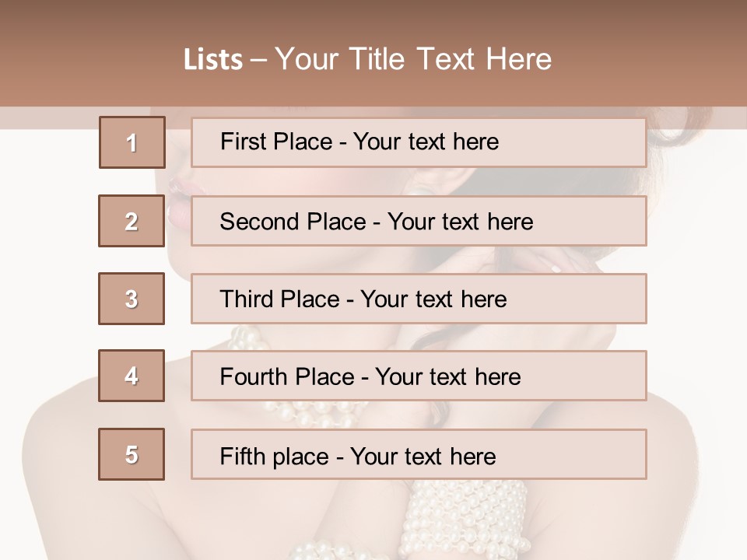747x560 pixels.
Task: Click the number 3 square
Action: (x=132, y=299)
